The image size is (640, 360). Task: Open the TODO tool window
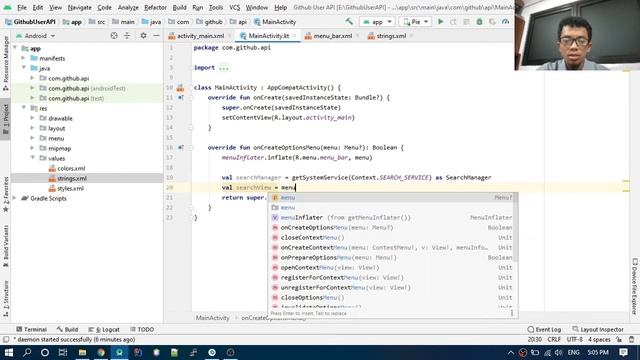[x=142, y=329]
